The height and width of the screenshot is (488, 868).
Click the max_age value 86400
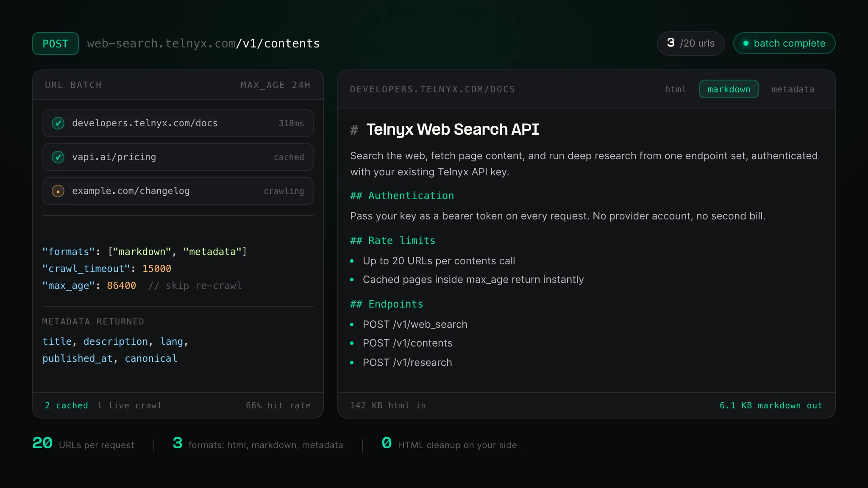[x=122, y=286]
